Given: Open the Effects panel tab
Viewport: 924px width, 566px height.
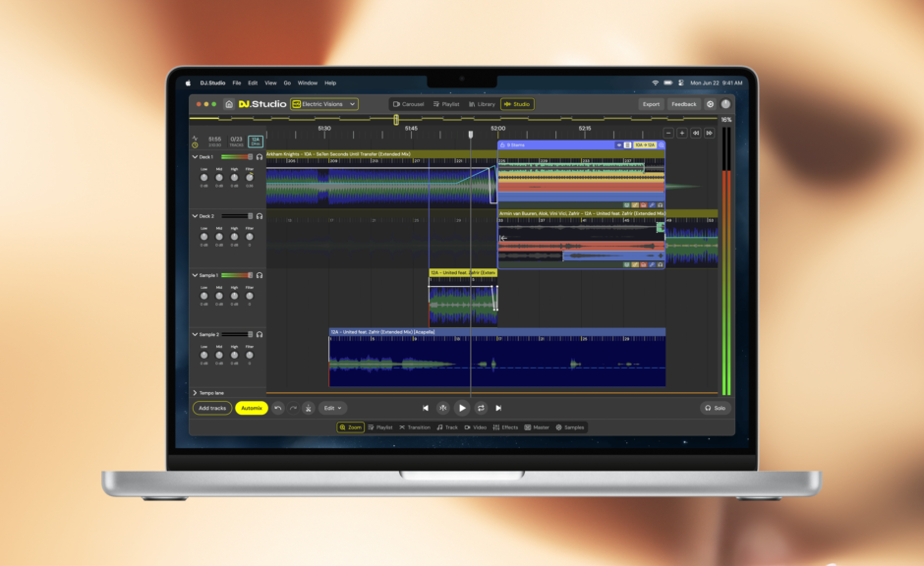Looking at the screenshot, I should [510, 427].
